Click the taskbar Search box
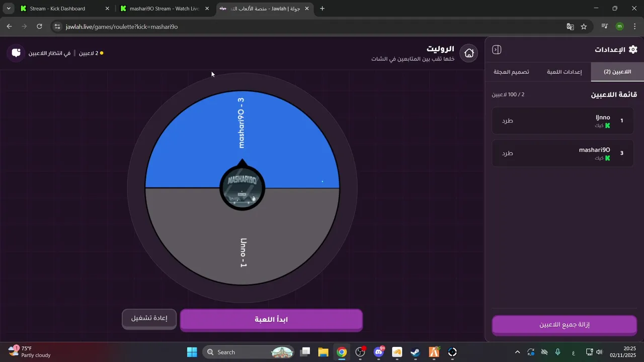Screen dimensions: 644x362 (249, 352)
